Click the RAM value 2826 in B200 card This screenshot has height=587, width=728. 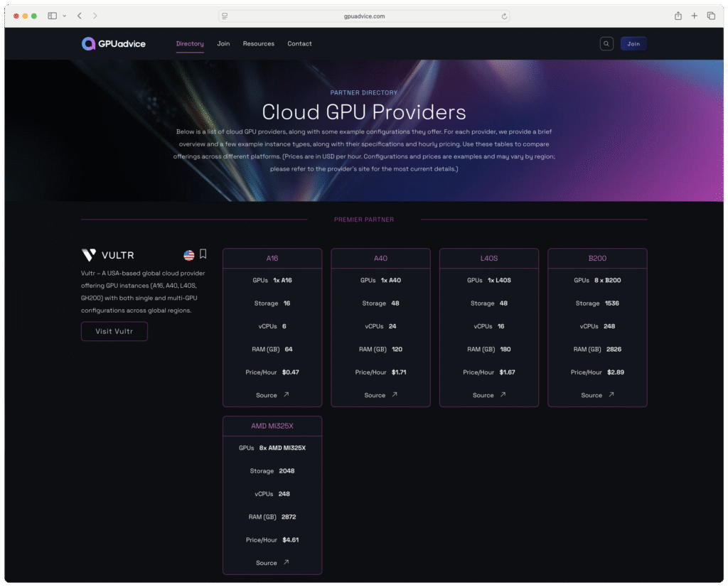point(614,350)
